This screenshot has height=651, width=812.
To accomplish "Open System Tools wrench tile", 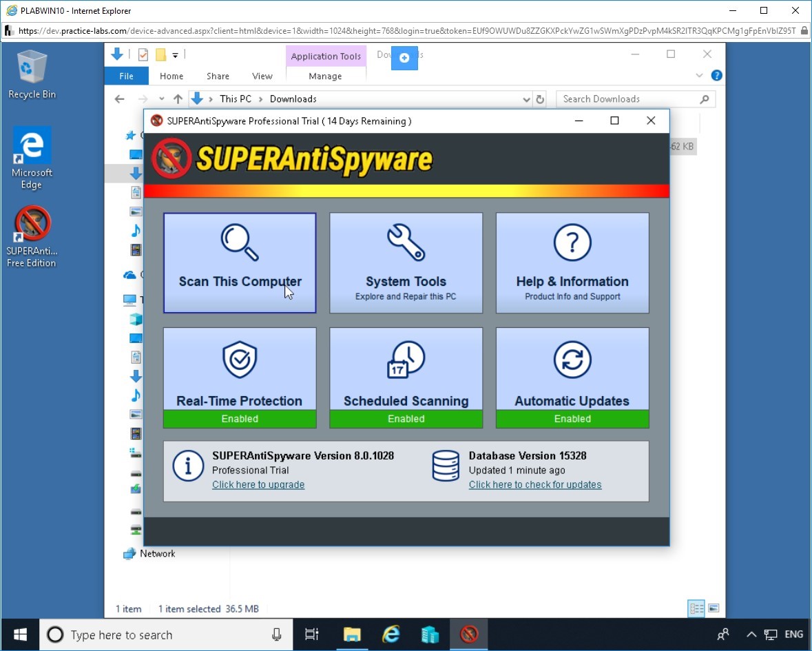I will click(x=406, y=262).
